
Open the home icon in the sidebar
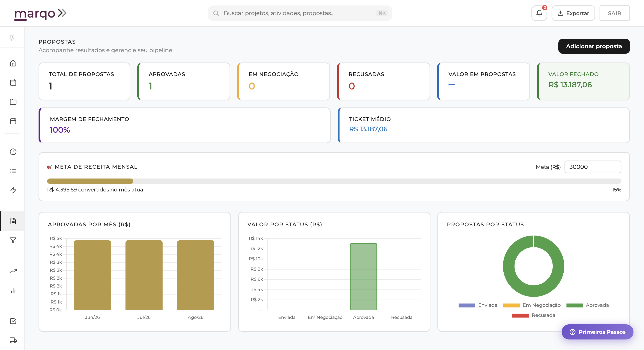point(13,63)
